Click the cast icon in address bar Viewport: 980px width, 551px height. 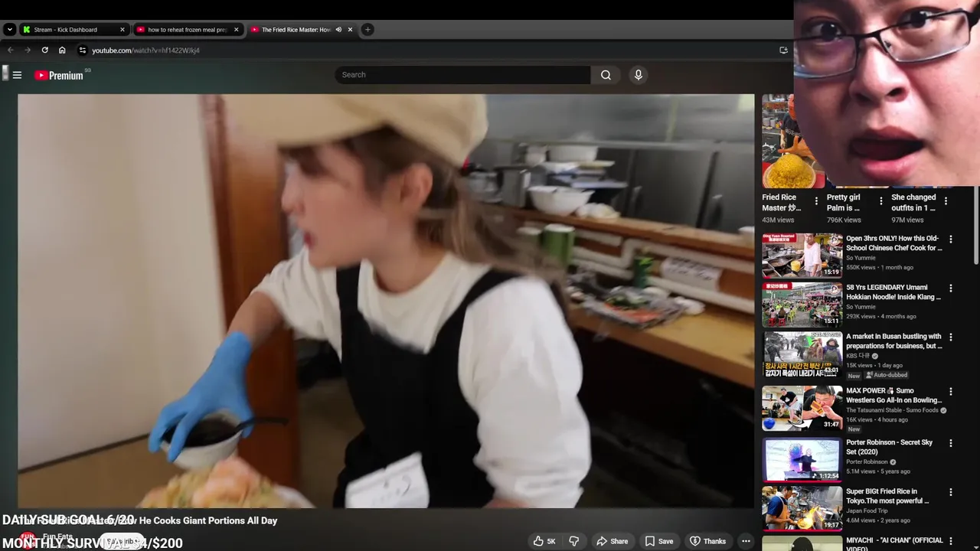pos(783,51)
